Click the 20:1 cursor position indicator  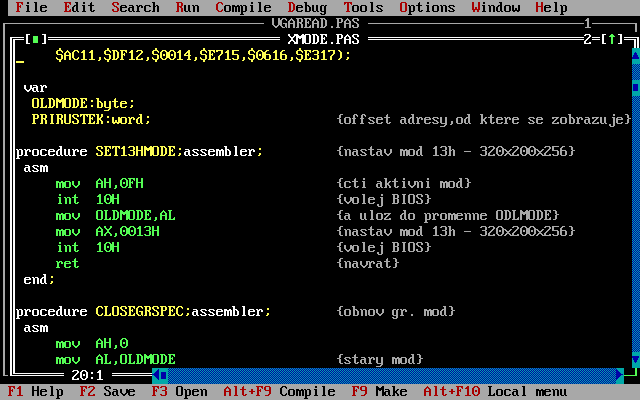87,375
